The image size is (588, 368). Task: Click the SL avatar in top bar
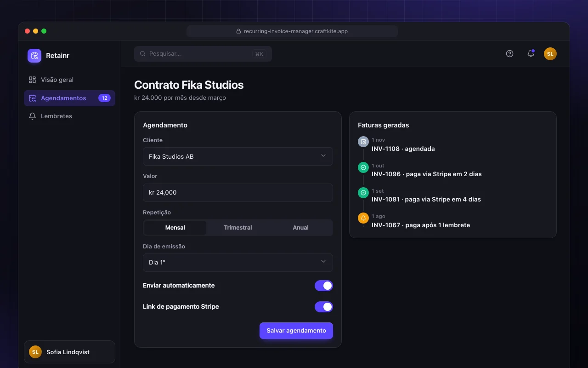click(550, 54)
